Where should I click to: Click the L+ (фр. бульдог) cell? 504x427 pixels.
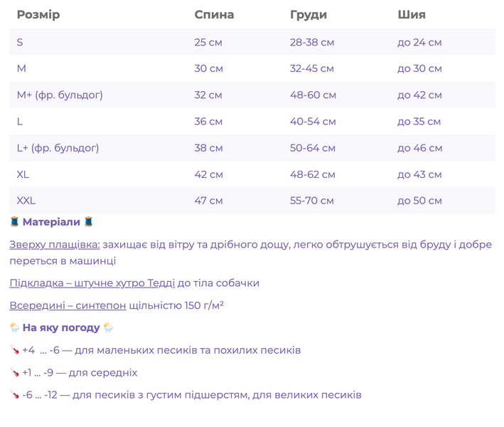click(58, 148)
